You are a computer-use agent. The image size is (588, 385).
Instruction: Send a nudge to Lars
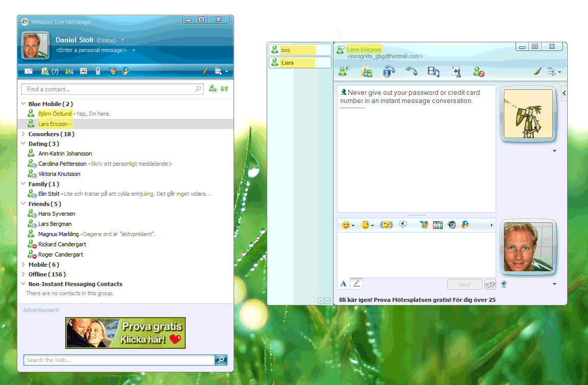tap(386, 225)
